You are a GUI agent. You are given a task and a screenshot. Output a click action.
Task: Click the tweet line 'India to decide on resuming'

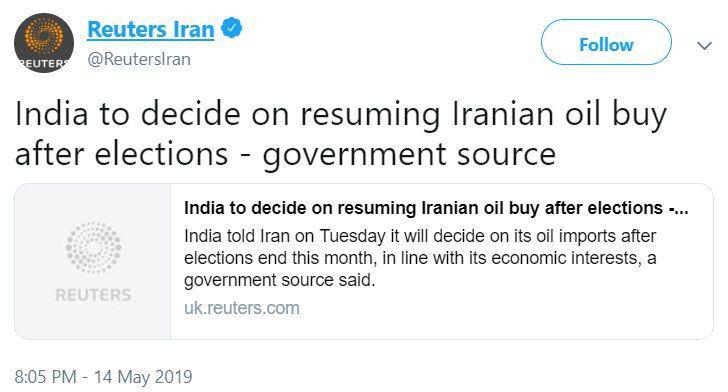click(x=340, y=114)
